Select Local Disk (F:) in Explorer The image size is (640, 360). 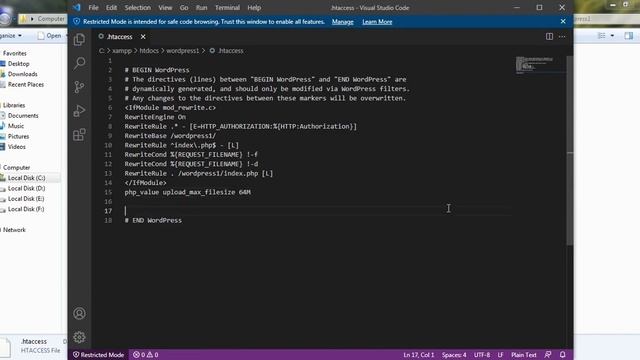tap(26, 209)
